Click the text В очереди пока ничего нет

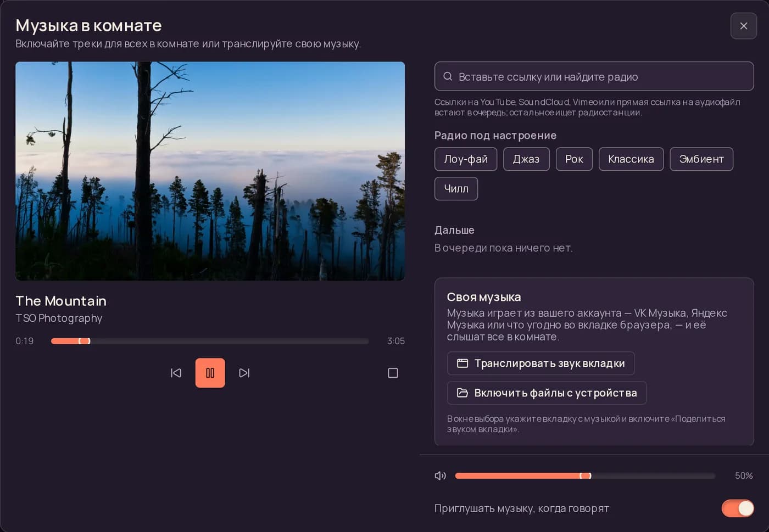504,248
